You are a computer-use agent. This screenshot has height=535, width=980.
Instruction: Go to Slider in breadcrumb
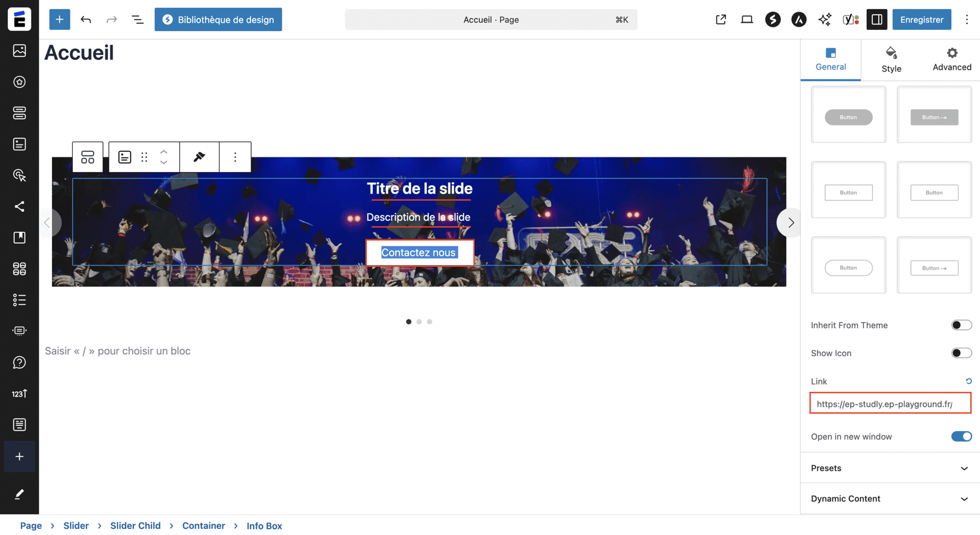click(76, 526)
